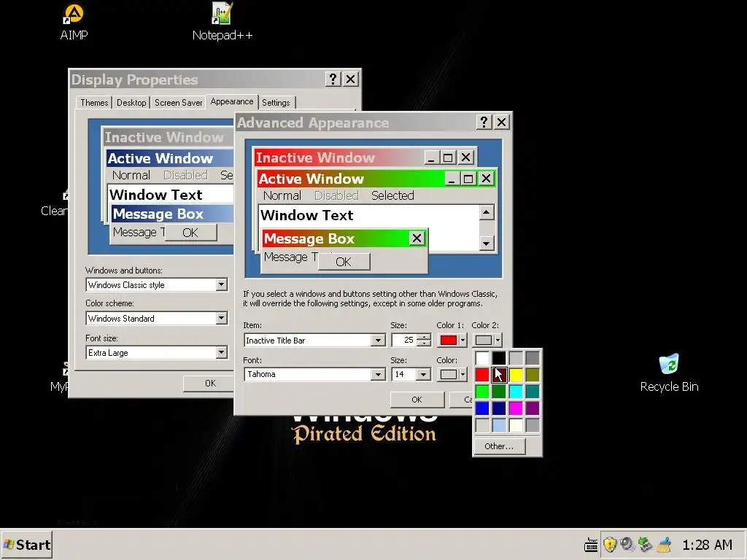Click OK in Display Properties window
747x560 pixels.
(210, 384)
